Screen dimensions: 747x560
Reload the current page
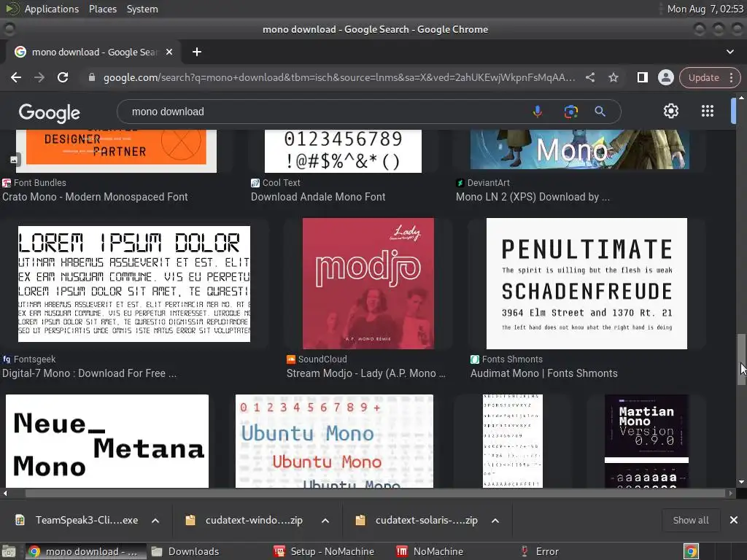pyautogui.click(x=63, y=77)
